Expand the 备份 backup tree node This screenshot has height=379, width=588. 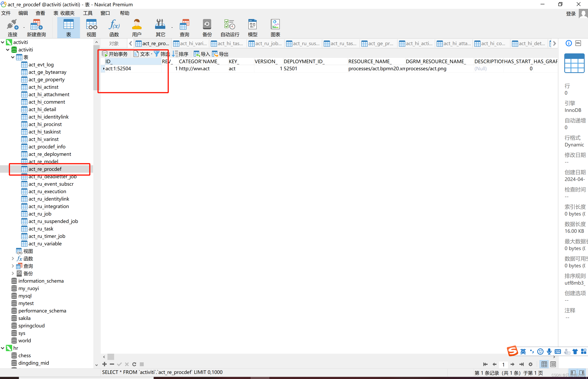[x=13, y=273]
